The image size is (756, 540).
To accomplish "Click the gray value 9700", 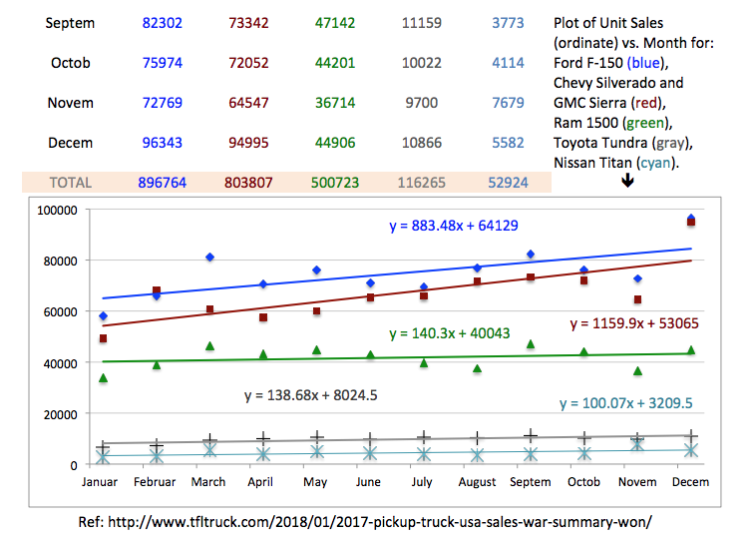I will click(x=422, y=103).
